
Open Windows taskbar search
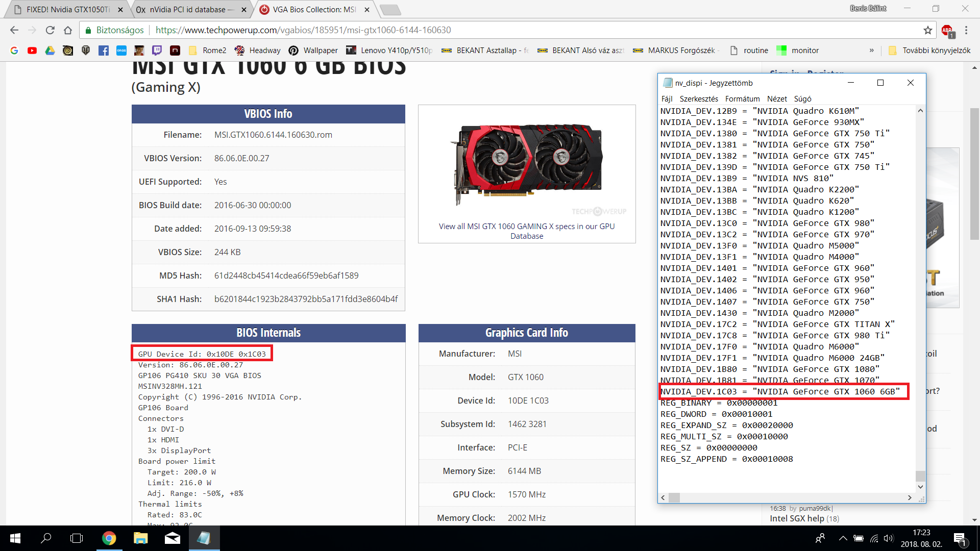(46, 538)
